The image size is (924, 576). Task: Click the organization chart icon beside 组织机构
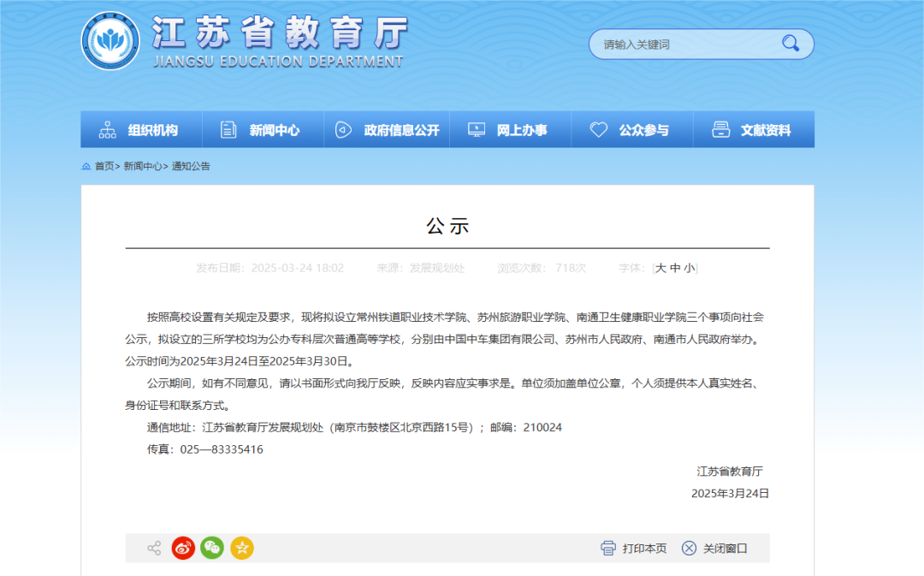(x=106, y=128)
